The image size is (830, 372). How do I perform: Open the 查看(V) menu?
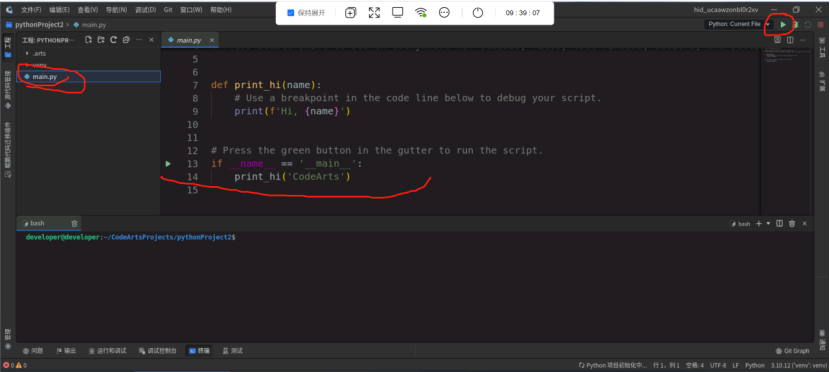[x=87, y=10]
